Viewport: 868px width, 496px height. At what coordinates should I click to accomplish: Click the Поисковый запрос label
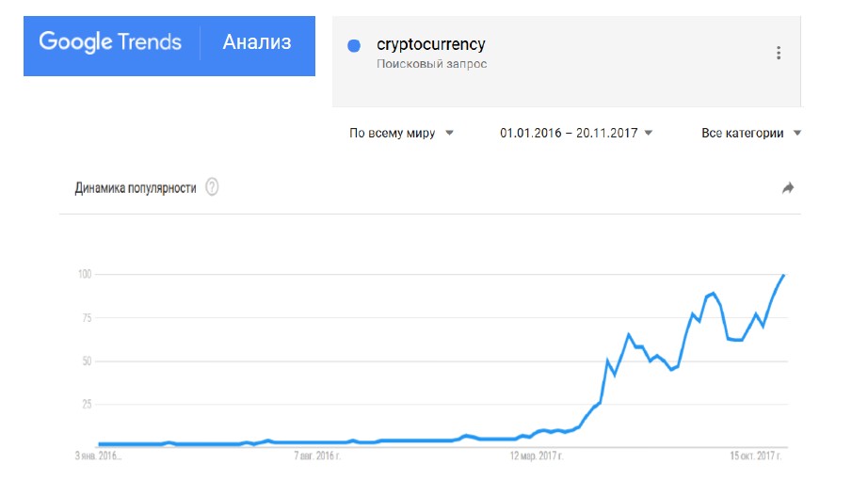pos(432,64)
